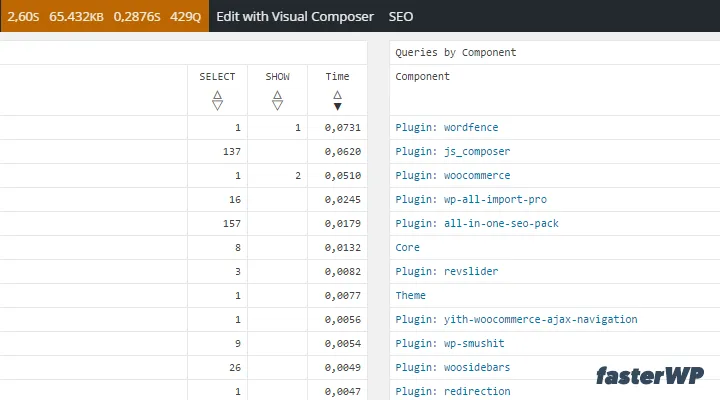Sort SELECT column descending with down arrow

click(217, 106)
